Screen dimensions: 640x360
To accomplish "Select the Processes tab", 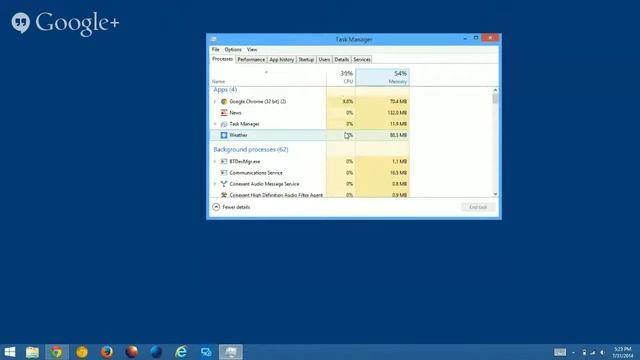I will point(222,59).
